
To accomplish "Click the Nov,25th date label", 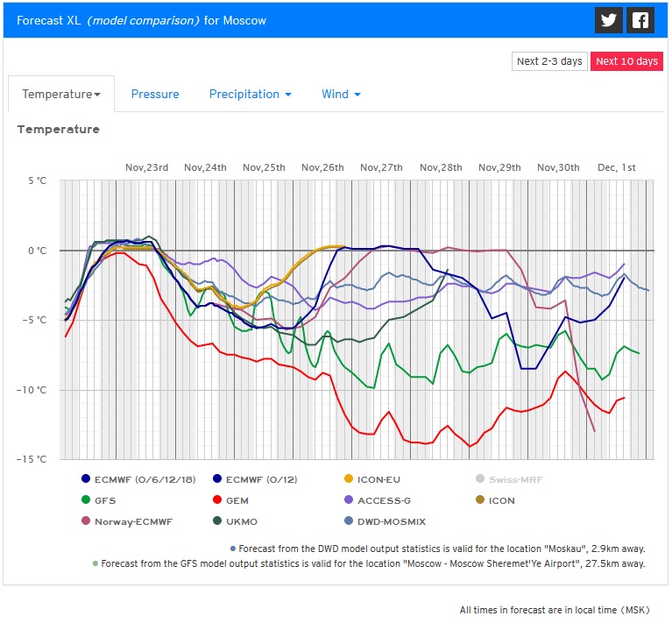I will pyautogui.click(x=264, y=167).
